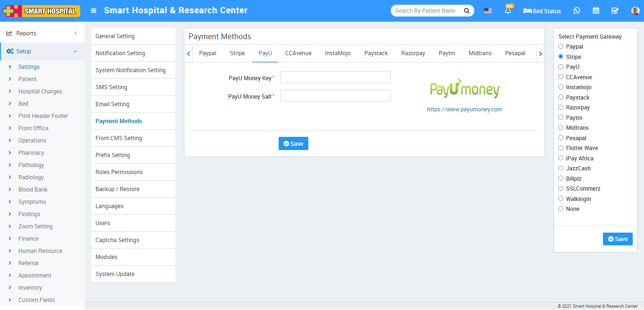644x310 pixels.
Task: Switch to the Stripe tab
Action: click(237, 53)
